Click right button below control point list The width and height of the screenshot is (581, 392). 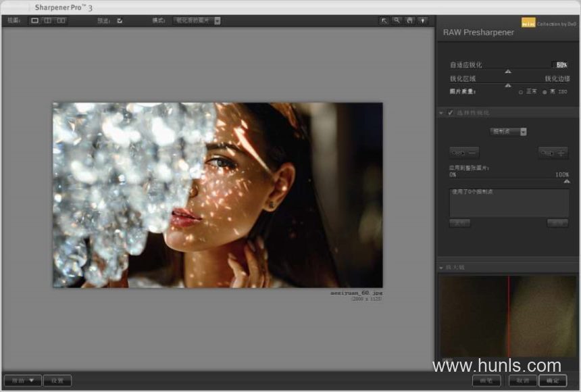click(x=557, y=223)
